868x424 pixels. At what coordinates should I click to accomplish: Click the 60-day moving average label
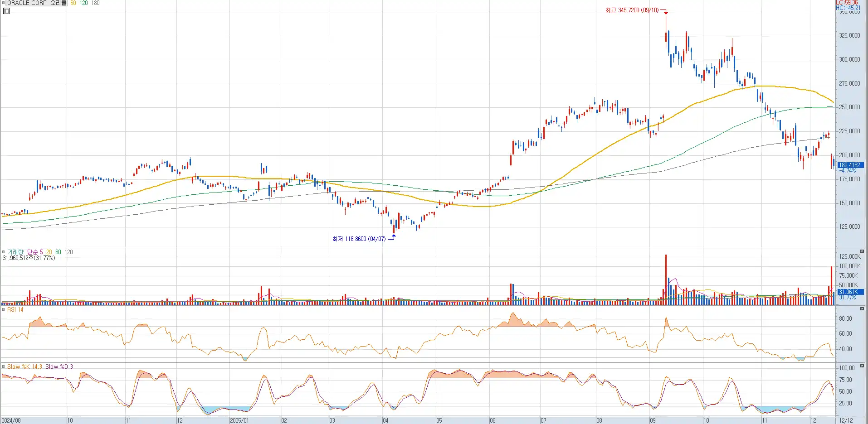pos(73,3)
